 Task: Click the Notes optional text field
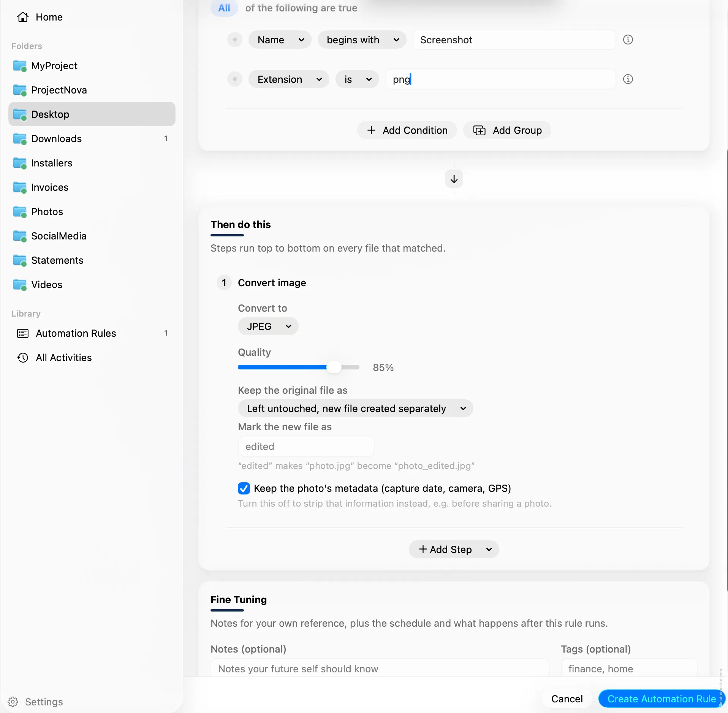[380, 668]
